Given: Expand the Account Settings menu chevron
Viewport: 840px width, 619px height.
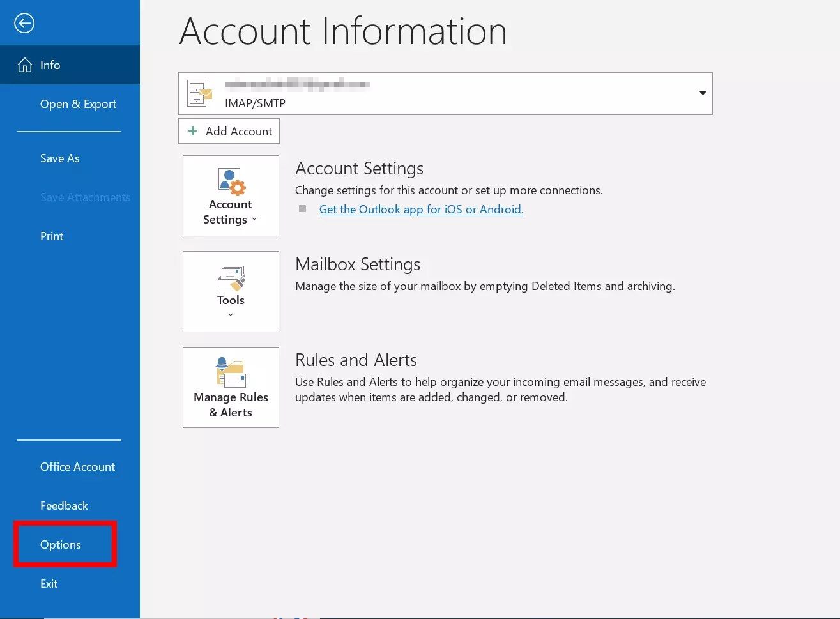Looking at the screenshot, I should point(254,220).
